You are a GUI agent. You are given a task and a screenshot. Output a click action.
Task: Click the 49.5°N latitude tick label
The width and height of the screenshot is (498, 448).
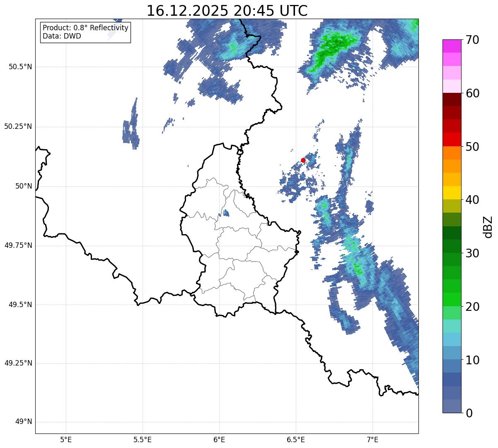(x=20, y=305)
